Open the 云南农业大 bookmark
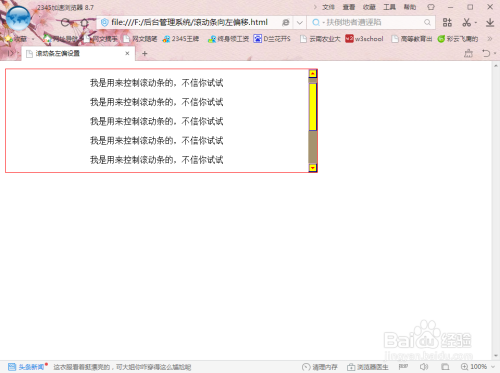This screenshot has height=373, width=500. click(x=320, y=39)
